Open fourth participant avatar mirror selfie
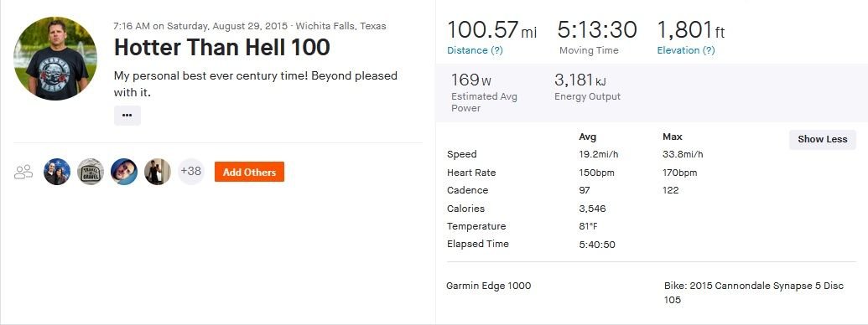Viewport: 868px width, 325px height. [x=158, y=172]
